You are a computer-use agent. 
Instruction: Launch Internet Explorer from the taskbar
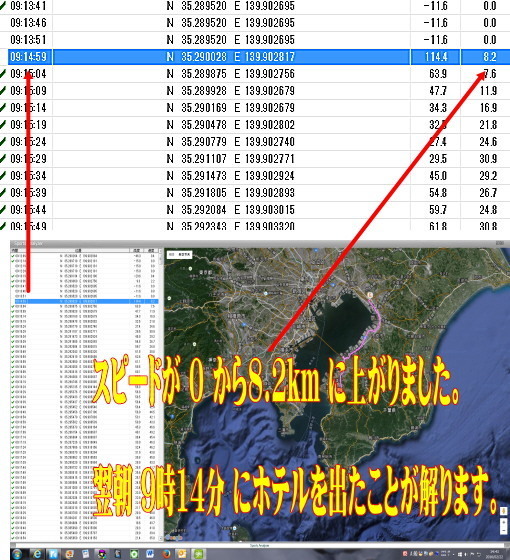pos(37,554)
